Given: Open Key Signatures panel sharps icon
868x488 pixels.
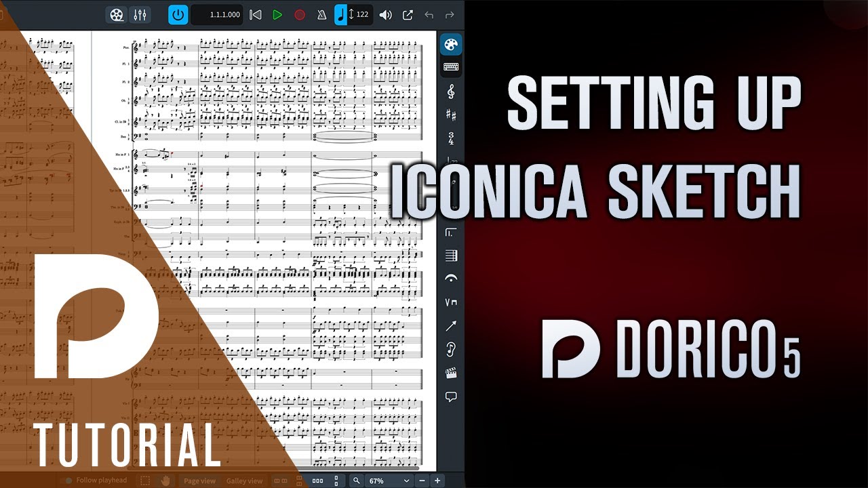Looking at the screenshot, I should point(451,115).
